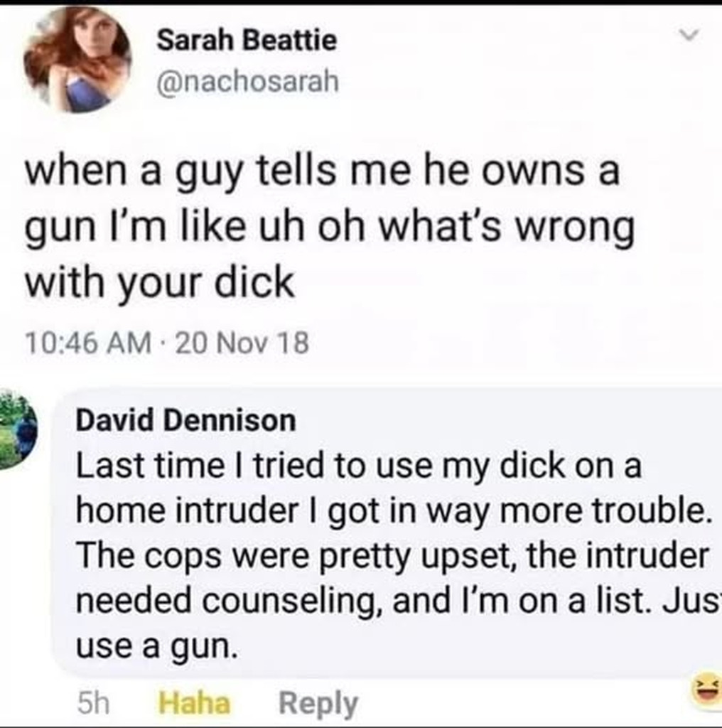
Task: Click the 'The cops were pretty upset' line
Action: click(x=392, y=556)
